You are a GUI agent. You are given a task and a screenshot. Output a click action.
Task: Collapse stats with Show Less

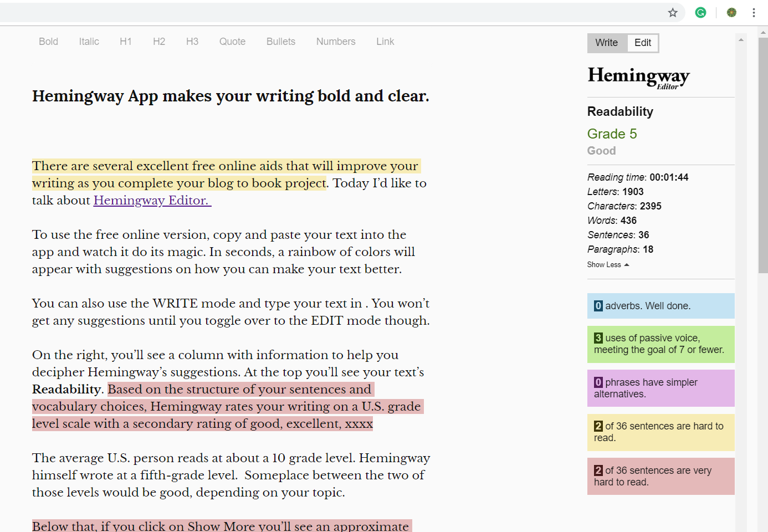(x=608, y=265)
